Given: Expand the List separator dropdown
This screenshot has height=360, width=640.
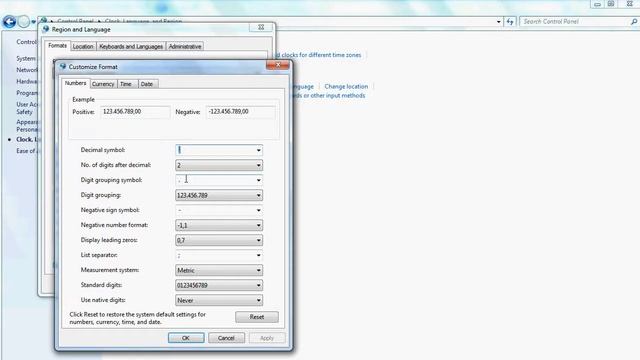Looking at the screenshot, I should (258, 256).
